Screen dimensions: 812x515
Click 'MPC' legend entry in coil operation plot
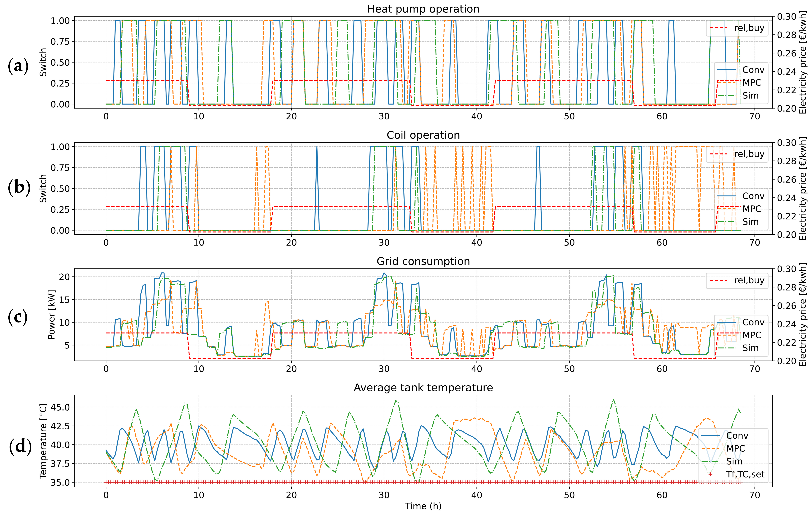752,209
